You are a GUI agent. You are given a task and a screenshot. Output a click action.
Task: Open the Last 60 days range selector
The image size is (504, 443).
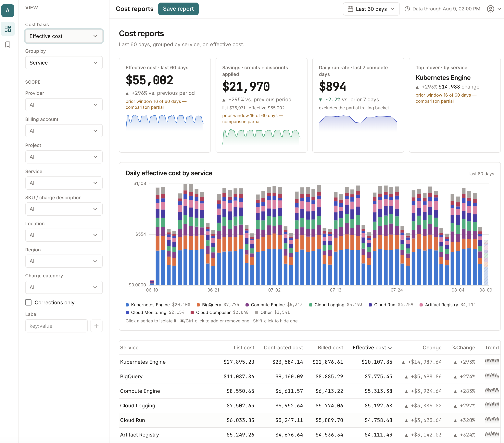coord(371,9)
